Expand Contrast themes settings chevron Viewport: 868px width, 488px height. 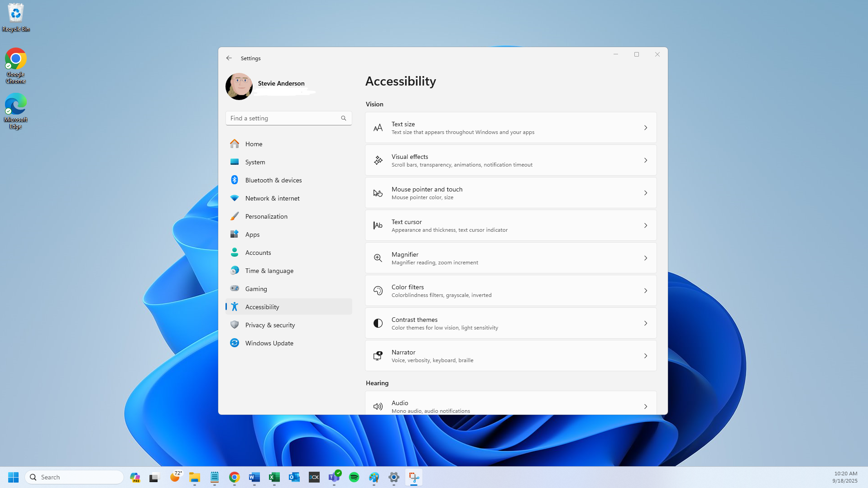coord(646,323)
